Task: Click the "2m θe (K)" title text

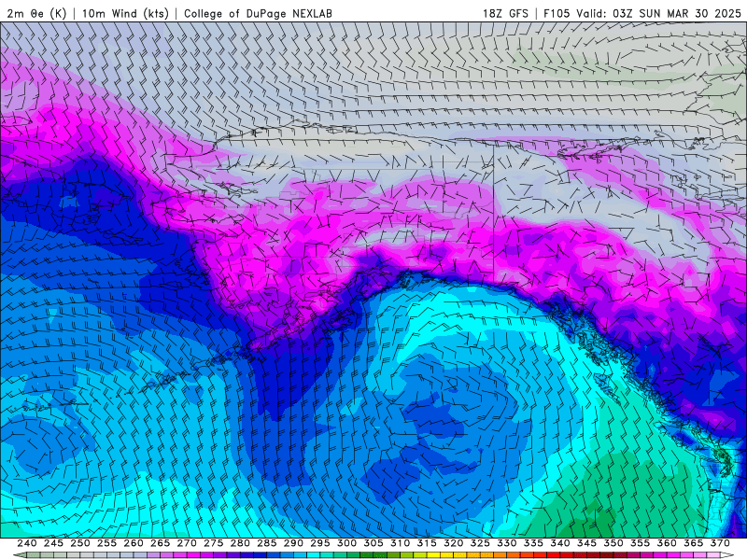Action: coord(36,13)
